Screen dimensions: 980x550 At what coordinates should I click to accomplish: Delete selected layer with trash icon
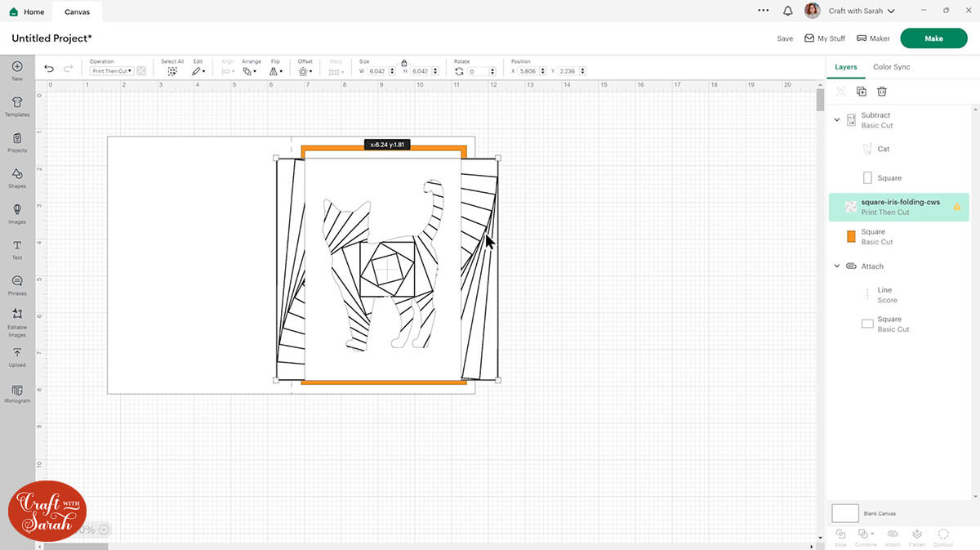pyautogui.click(x=882, y=92)
